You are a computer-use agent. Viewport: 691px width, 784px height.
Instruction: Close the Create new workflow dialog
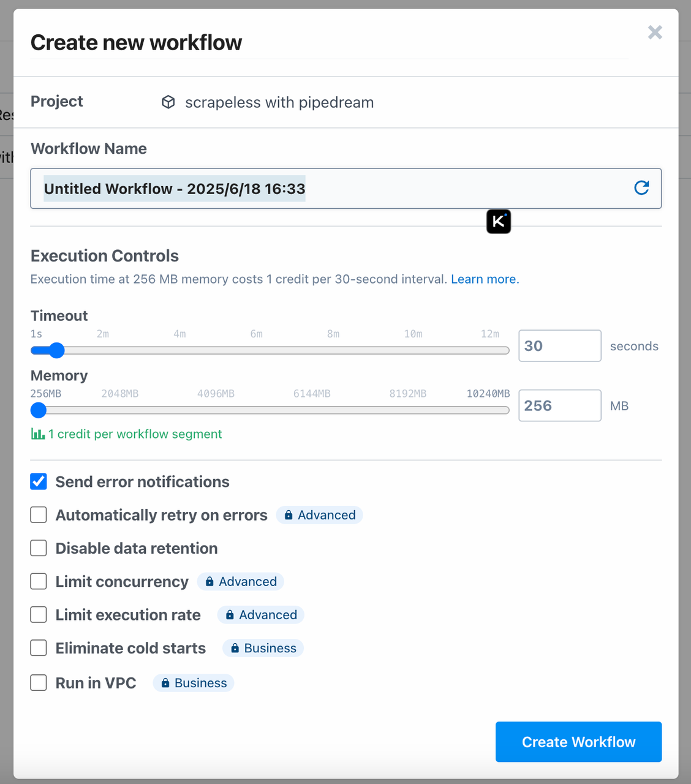[655, 32]
